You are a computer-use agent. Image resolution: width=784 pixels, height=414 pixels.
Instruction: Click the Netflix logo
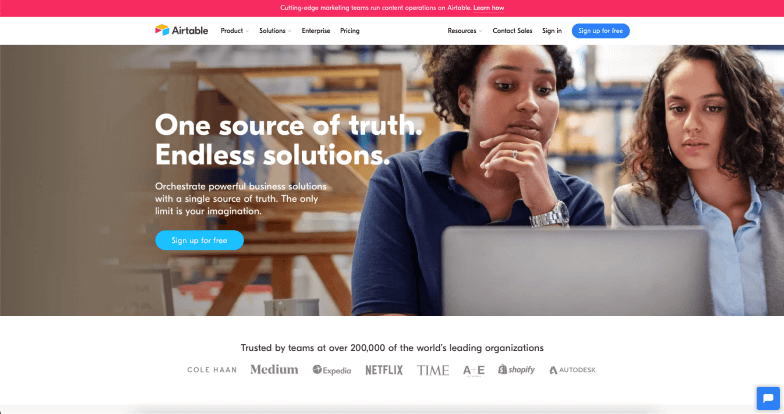(x=384, y=370)
